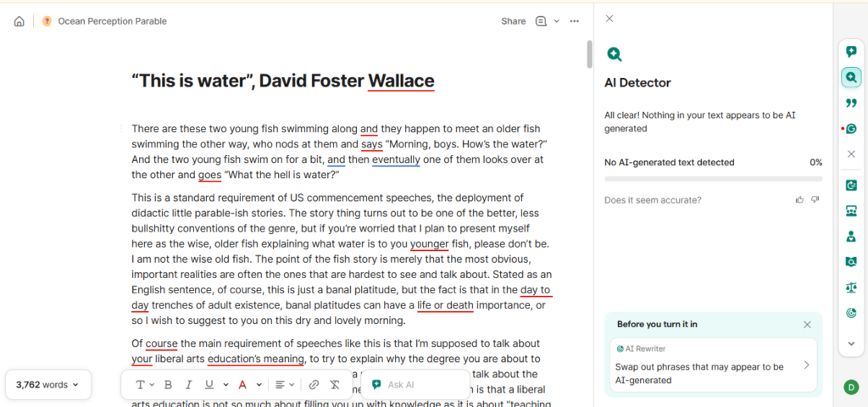Screen dimensions: 868x407
Task: Open the expert review person icon
Action: tap(851, 236)
